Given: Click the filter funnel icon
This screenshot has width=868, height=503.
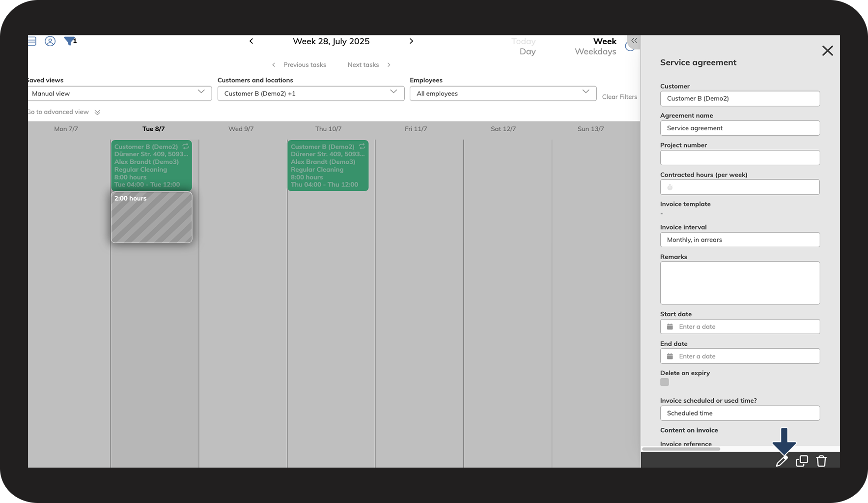Looking at the screenshot, I should 69,41.
